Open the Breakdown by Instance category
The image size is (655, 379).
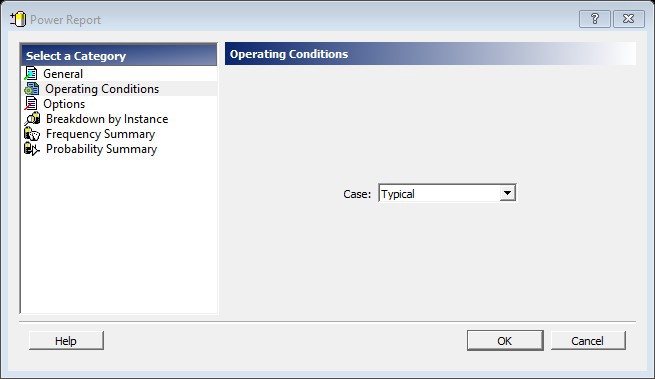107,119
